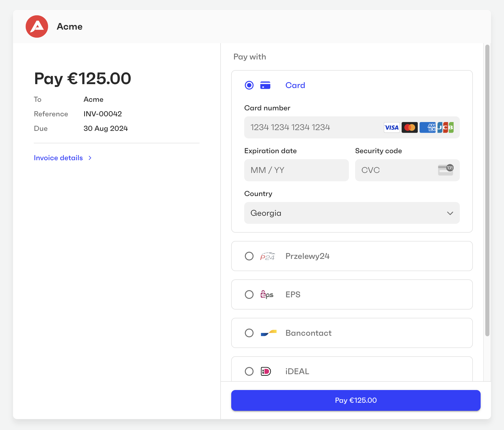Click the American Express logo icon
504x430 pixels.
pos(428,127)
